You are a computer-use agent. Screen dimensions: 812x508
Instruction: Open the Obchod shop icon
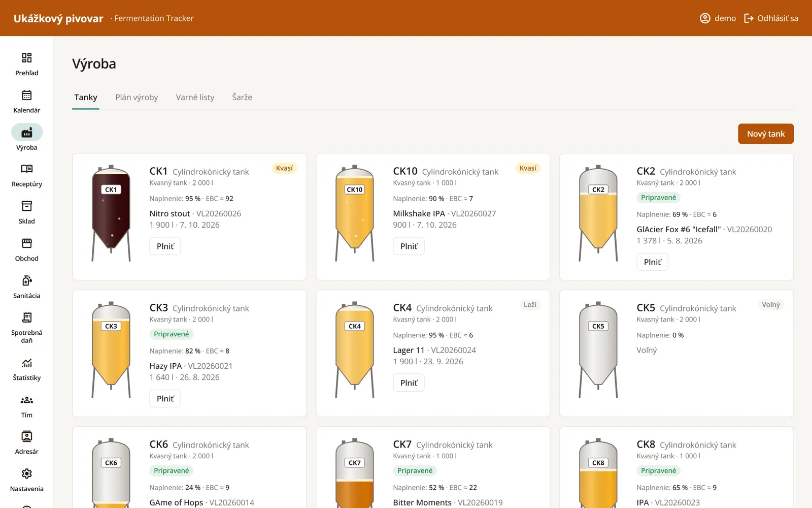click(x=27, y=243)
